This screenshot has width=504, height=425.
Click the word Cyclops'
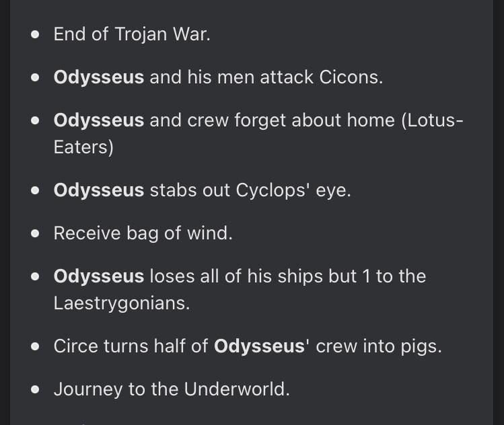click(x=273, y=190)
